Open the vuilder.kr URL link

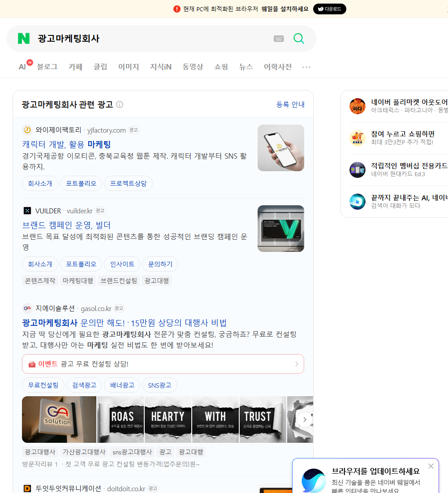click(80, 211)
